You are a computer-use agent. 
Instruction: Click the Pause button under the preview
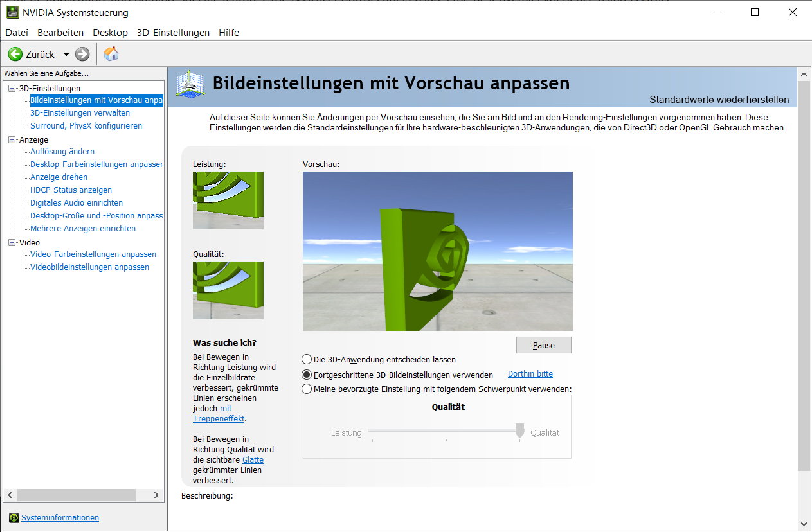(543, 345)
